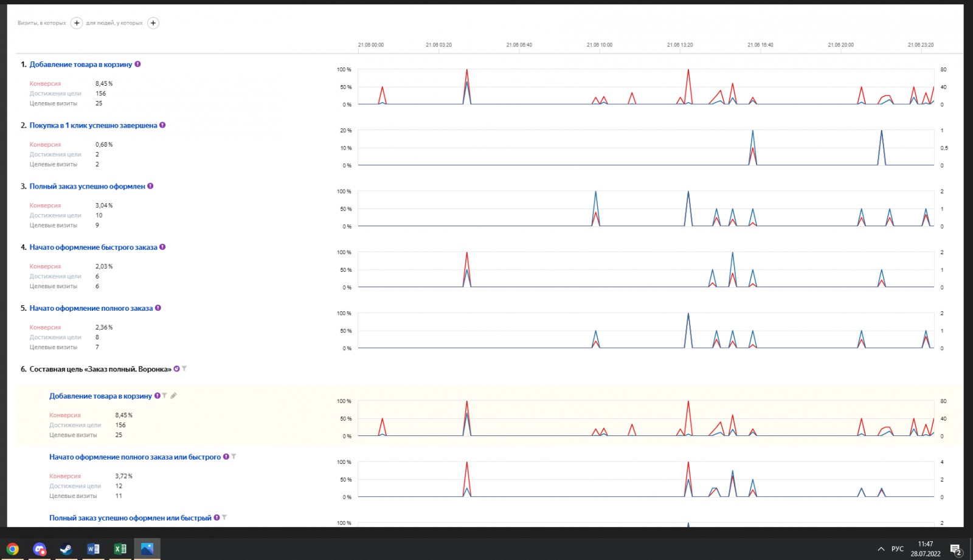This screenshot has width=973, height=560.
Task: Click info icon beside 'Покупка в 1 клик успешно завершена'
Action: [x=162, y=125]
